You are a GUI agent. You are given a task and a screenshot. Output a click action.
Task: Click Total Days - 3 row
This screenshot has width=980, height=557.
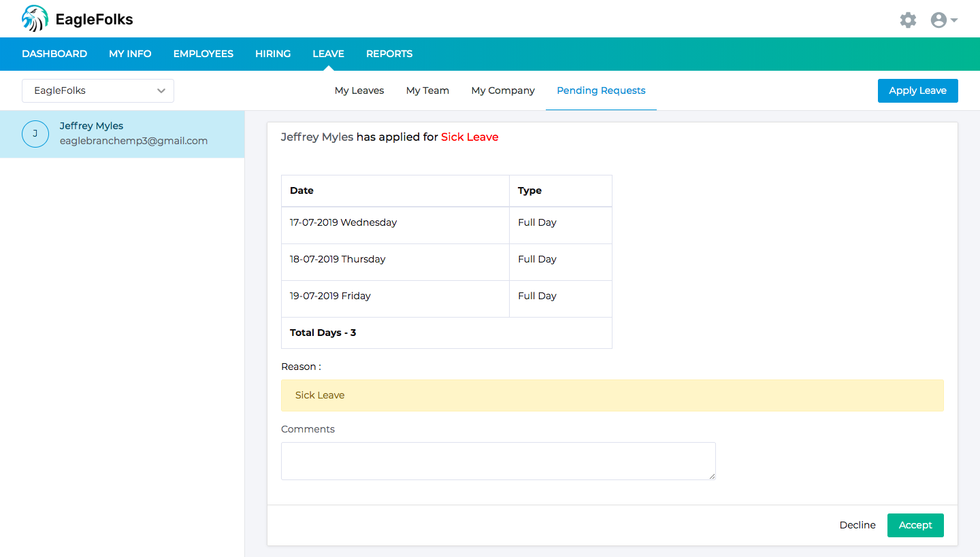tap(446, 333)
